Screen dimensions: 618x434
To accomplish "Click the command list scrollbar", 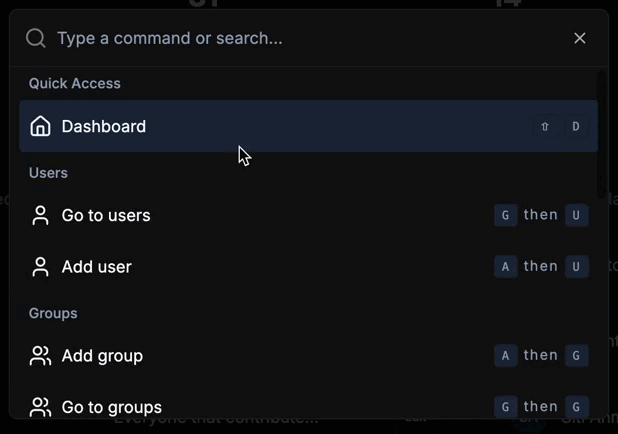I will click(x=602, y=130).
